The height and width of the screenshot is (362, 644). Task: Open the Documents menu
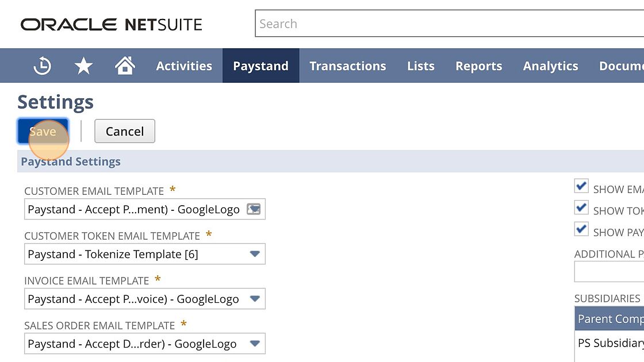coord(622,66)
